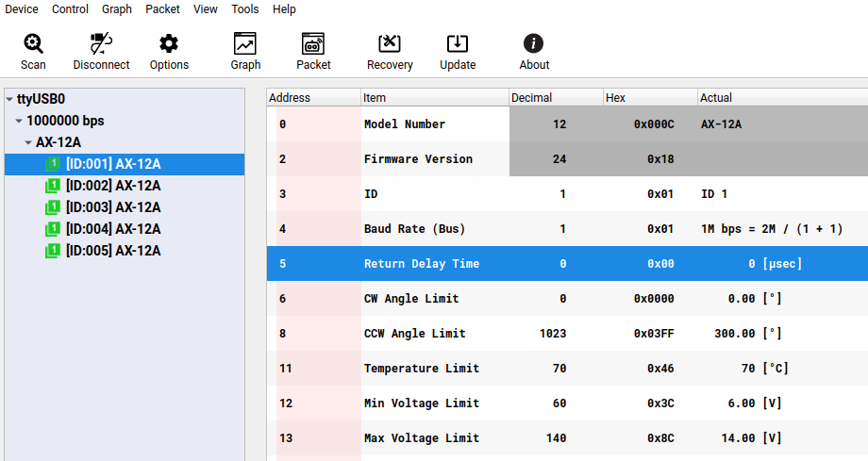Click hex value 0x0000 of CW Angle Limit

654,298
